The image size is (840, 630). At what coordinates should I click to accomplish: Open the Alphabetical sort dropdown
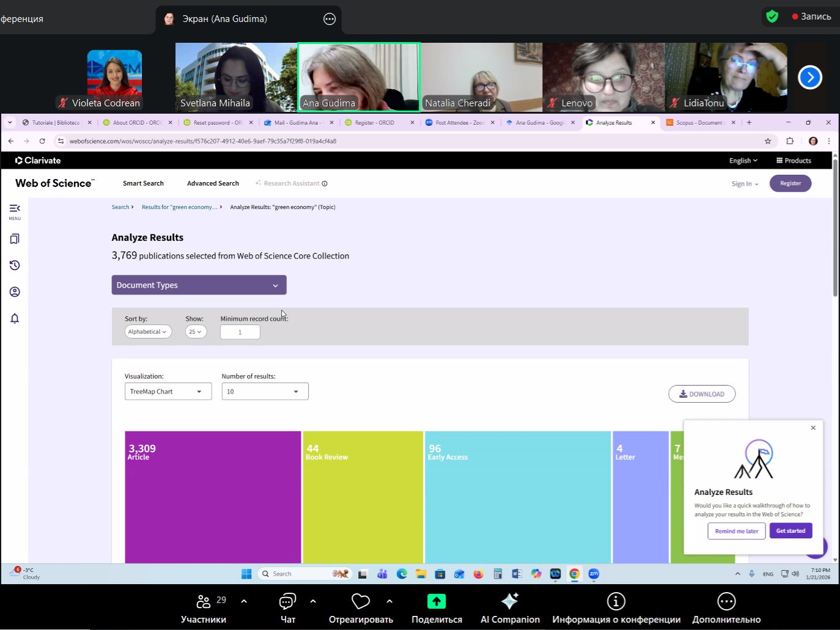click(x=148, y=332)
